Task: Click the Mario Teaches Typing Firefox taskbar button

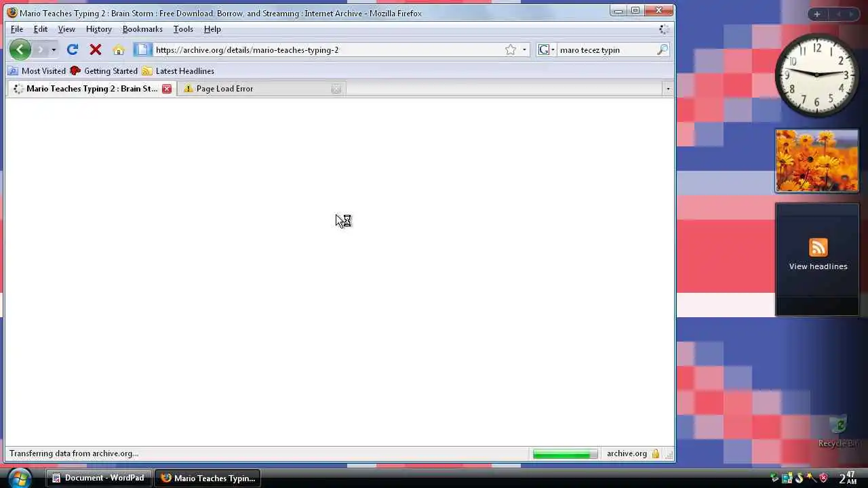Action: (208, 478)
